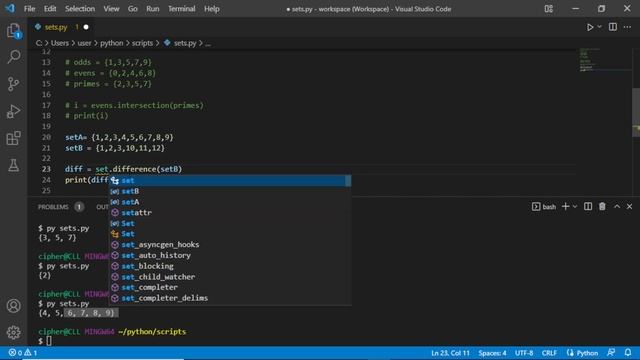Maximize the panel with chevron up
Screen dimensions: 640x360
617,207
